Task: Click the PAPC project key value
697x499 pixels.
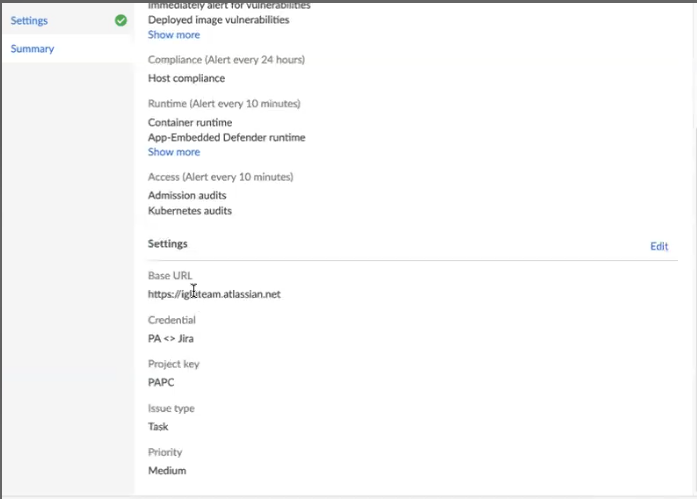Action: point(163,382)
